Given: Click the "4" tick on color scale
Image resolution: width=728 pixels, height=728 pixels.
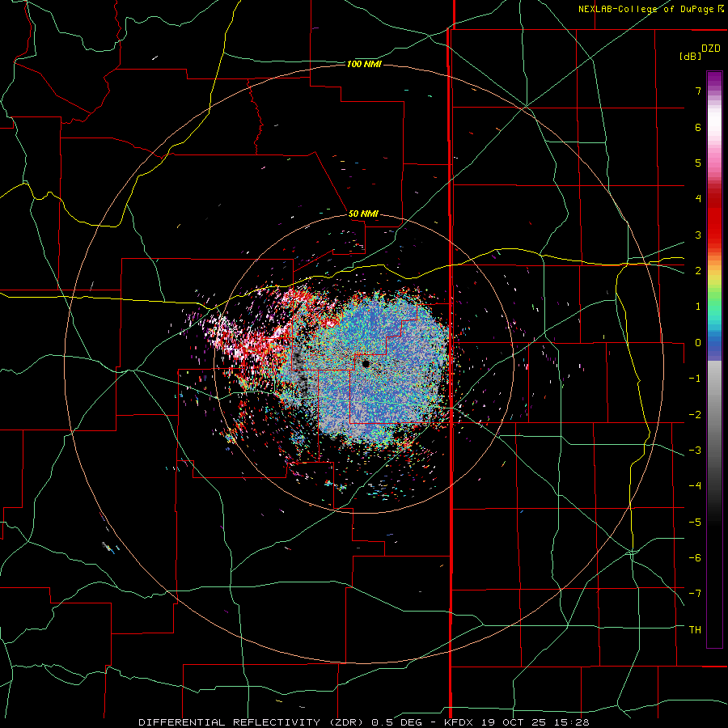Looking at the screenshot, I should (698, 199).
